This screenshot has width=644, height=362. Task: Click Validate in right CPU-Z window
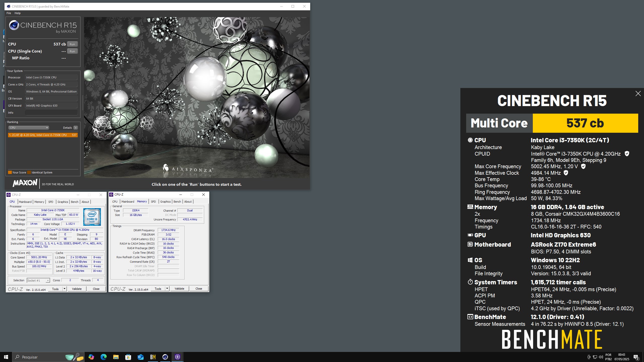[179, 289]
